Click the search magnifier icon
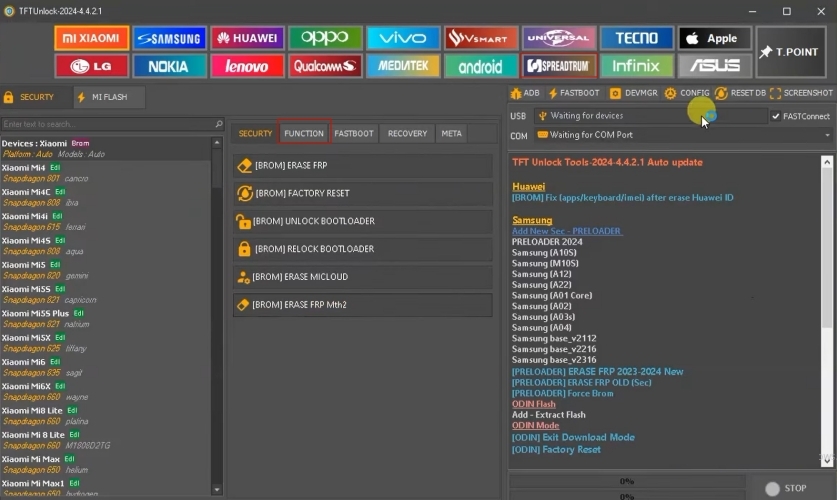Screen dimensions: 837x500 point(219,124)
